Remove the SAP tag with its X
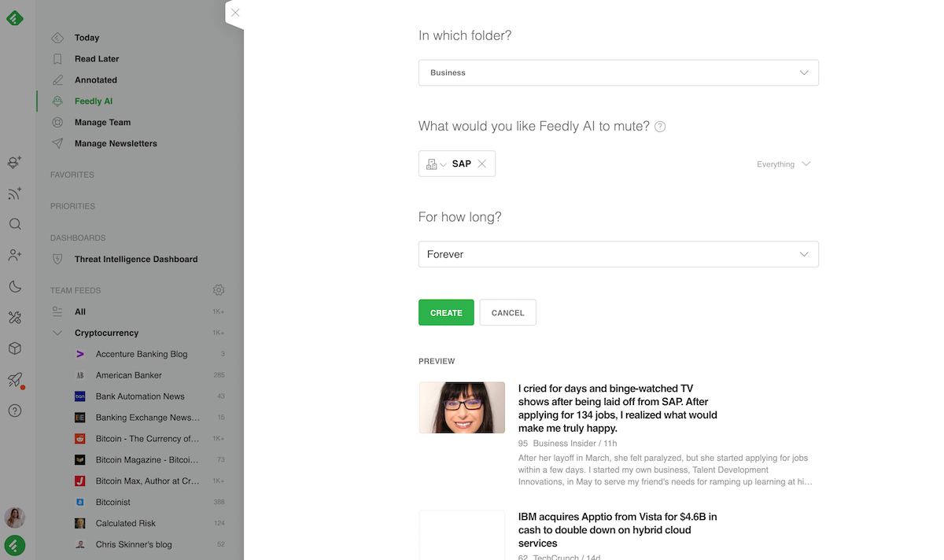 tap(482, 164)
